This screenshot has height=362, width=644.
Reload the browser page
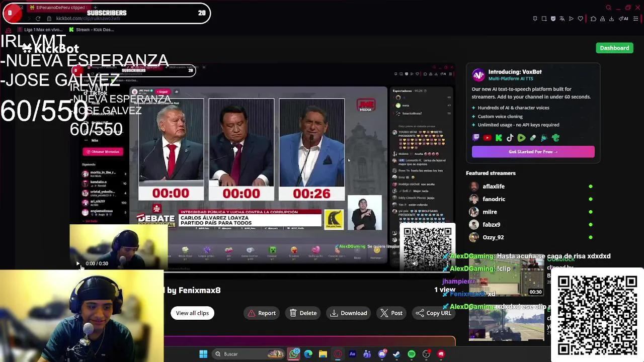[38, 19]
